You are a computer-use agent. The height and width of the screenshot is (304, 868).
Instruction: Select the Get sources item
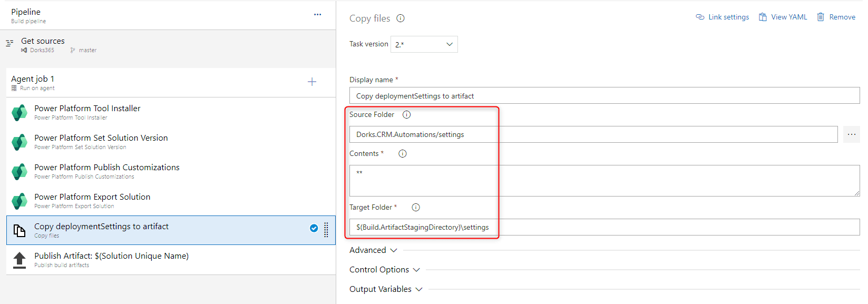[168, 45]
